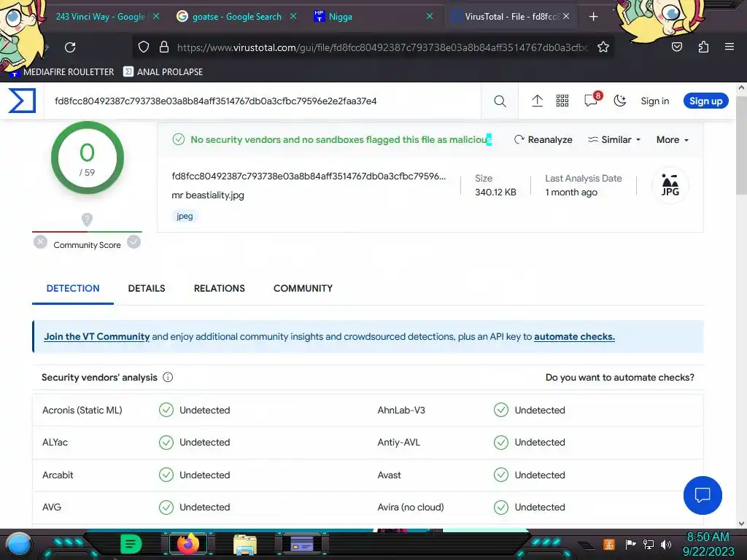Click the community score location pin icon

pos(87,219)
